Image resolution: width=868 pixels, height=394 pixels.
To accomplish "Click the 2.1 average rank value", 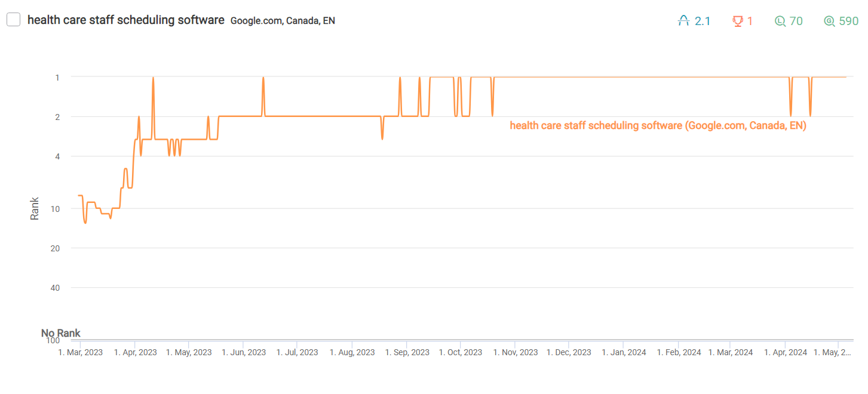I will click(x=703, y=21).
